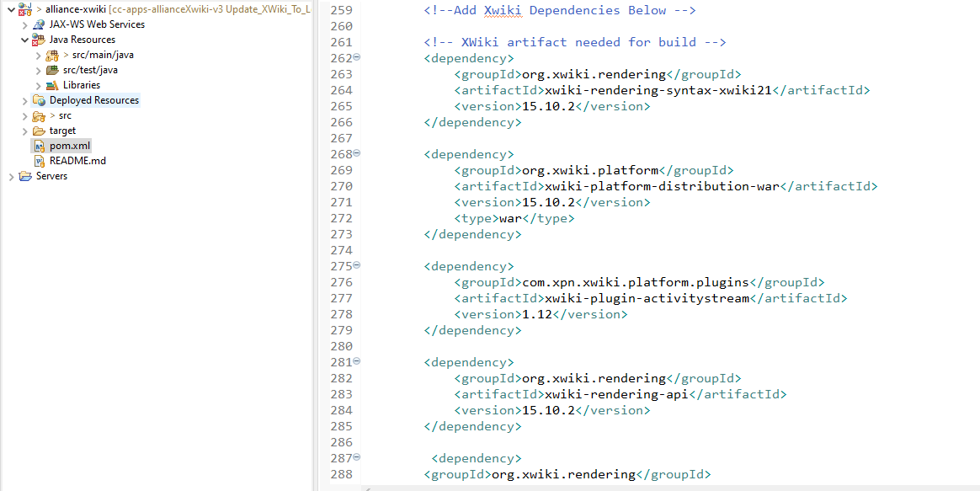Select the Libraries label

coord(82,85)
